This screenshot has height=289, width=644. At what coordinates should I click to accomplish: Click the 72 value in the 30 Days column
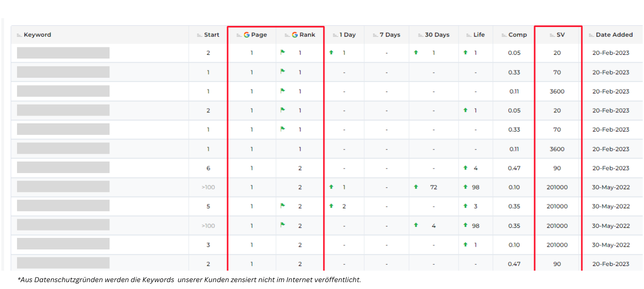pyautogui.click(x=434, y=187)
